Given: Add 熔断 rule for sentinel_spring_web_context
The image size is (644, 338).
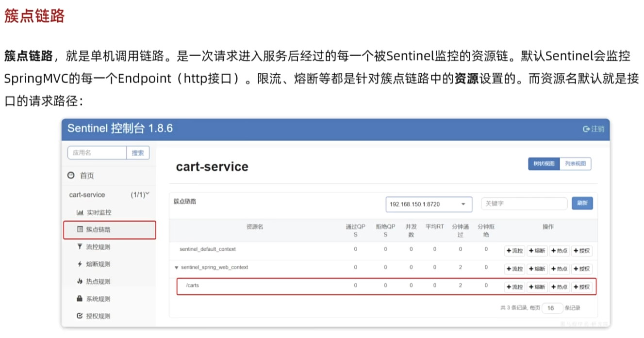Looking at the screenshot, I should tap(537, 269).
